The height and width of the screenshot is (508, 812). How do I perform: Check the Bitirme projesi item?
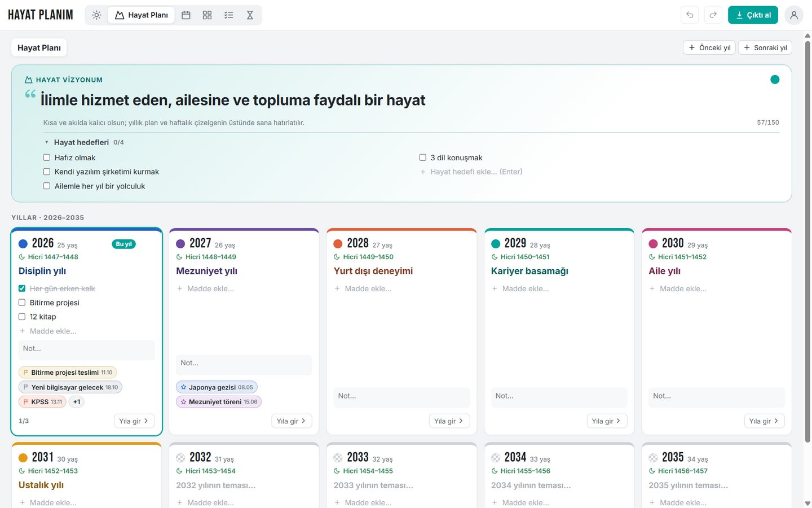(22, 303)
